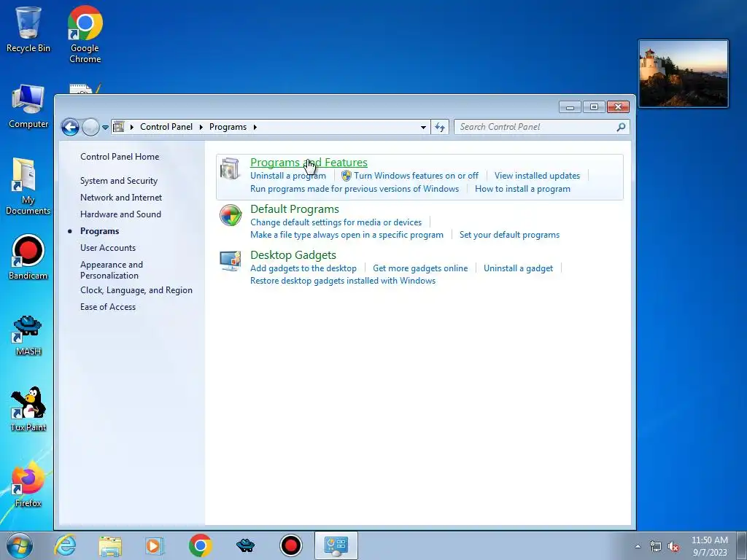
Task: Click the Forward arrow button
Action: point(90,127)
